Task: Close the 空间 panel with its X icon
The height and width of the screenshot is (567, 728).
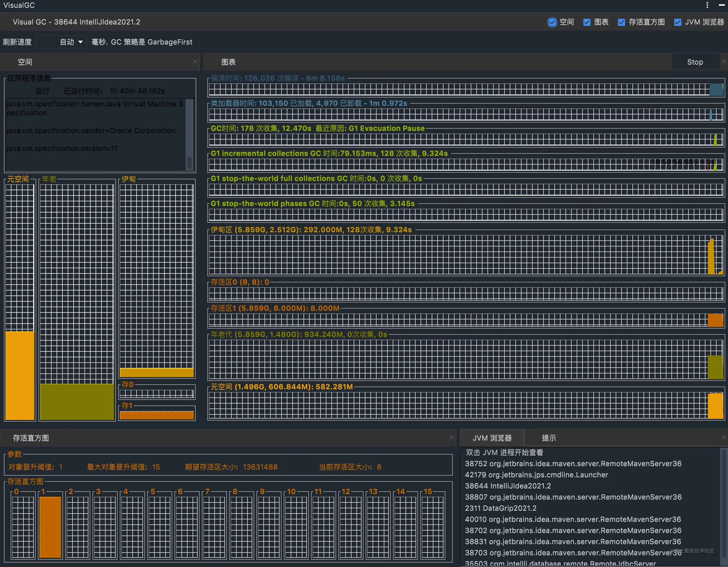Action: (195, 62)
